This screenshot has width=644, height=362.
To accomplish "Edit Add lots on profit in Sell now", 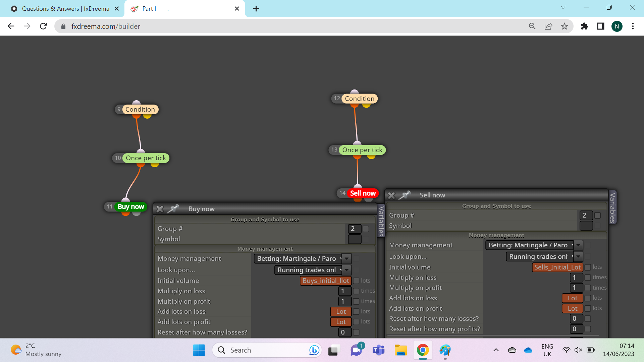I will tap(573, 309).
